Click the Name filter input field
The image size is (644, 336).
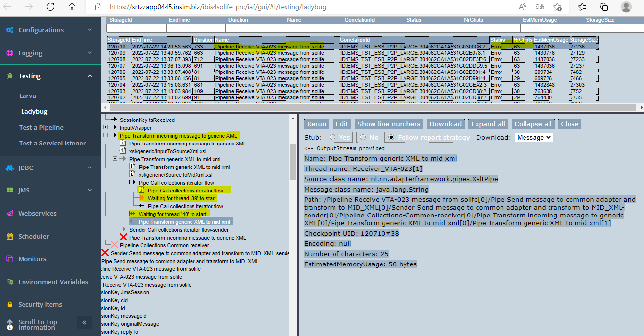point(314,28)
